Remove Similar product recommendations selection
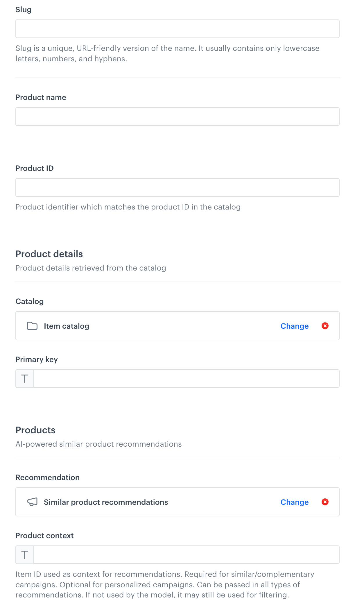The height and width of the screenshot is (612, 364). pos(325,502)
